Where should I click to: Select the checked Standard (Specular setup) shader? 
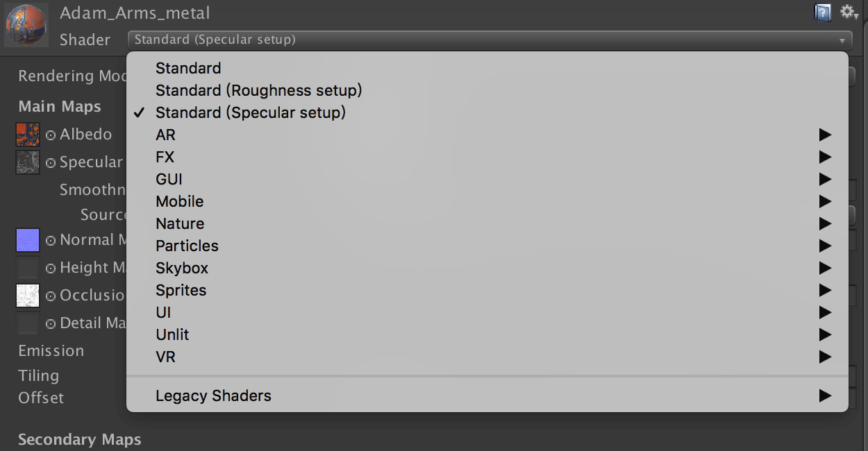(250, 112)
